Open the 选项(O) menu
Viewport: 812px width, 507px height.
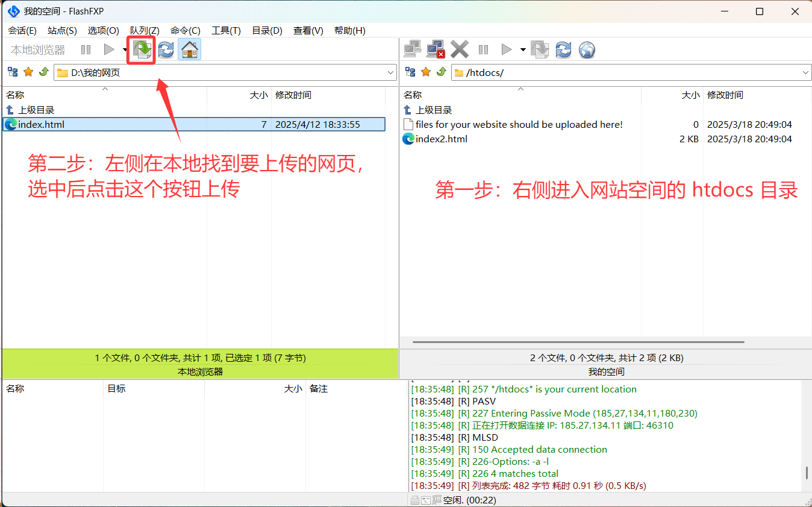[103, 31]
